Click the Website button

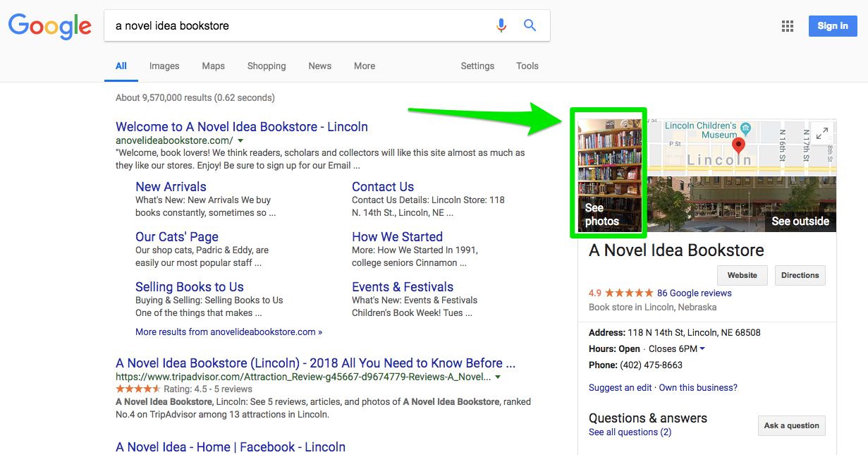742,275
